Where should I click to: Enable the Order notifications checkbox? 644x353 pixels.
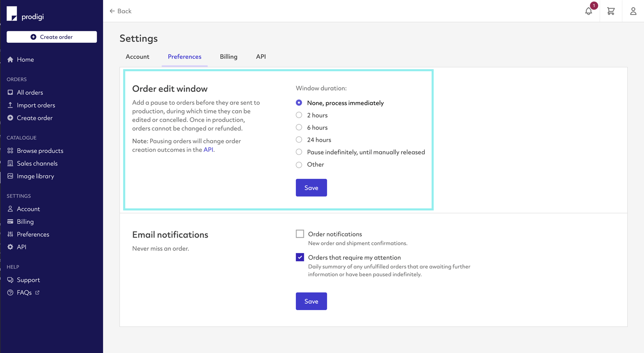(300, 234)
